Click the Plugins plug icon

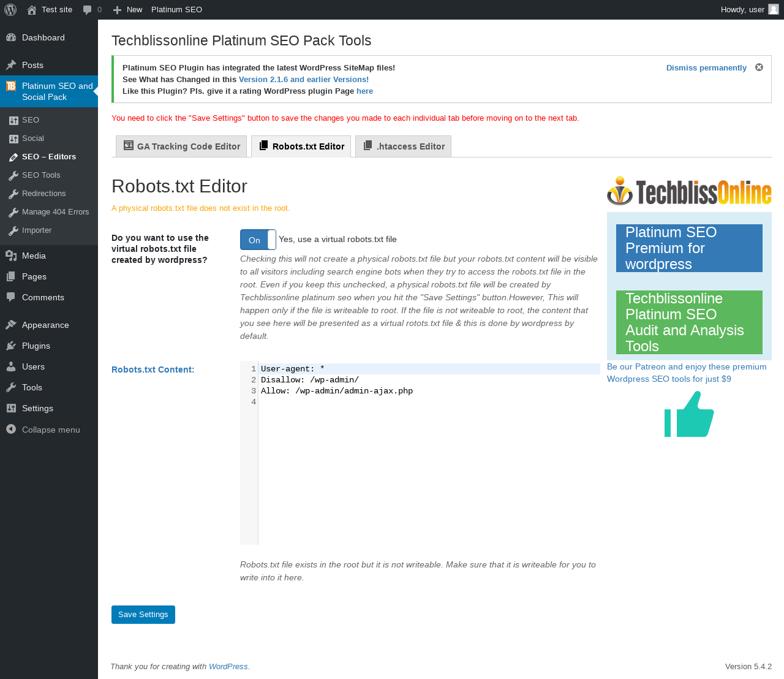coord(11,346)
